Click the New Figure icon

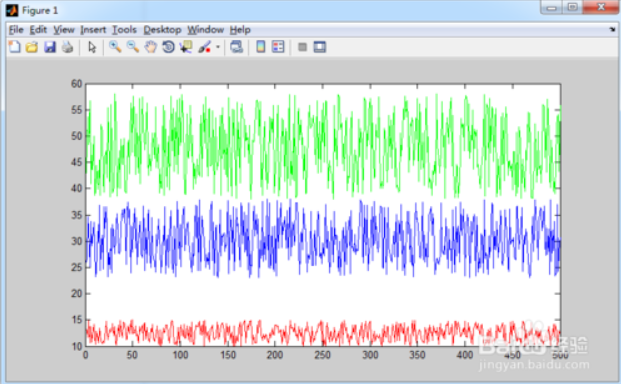pyautogui.click(x=15, y=47)
